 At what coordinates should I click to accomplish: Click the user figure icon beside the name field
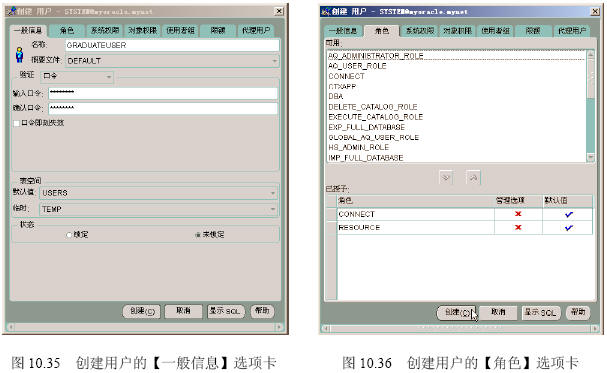pyautogui.click(x=19, y=55)
